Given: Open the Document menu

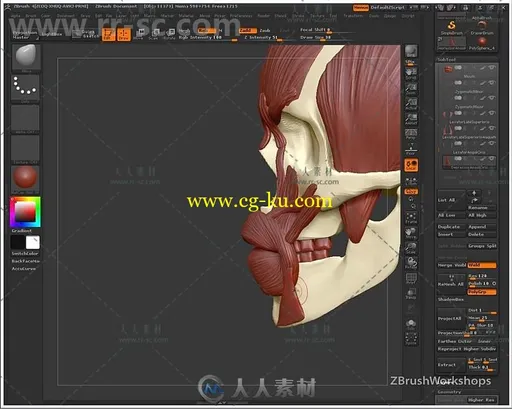Looking at the screenshot, I should (66, 16).
